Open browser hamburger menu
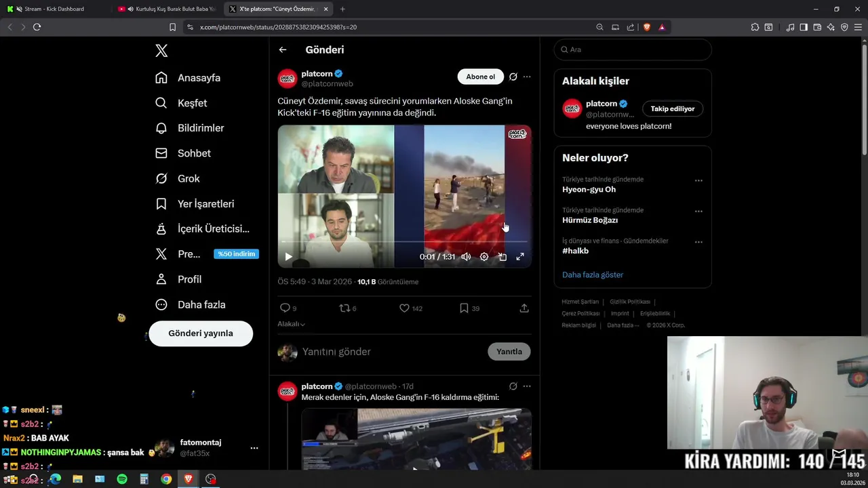Viewport: 868px width, 488px height. point(859,27)
